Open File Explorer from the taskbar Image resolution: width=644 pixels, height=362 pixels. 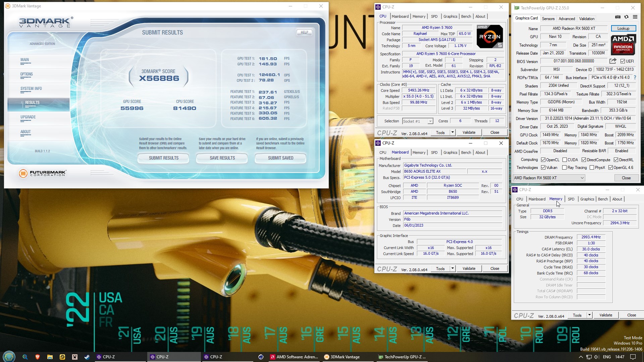coord(50,357)
